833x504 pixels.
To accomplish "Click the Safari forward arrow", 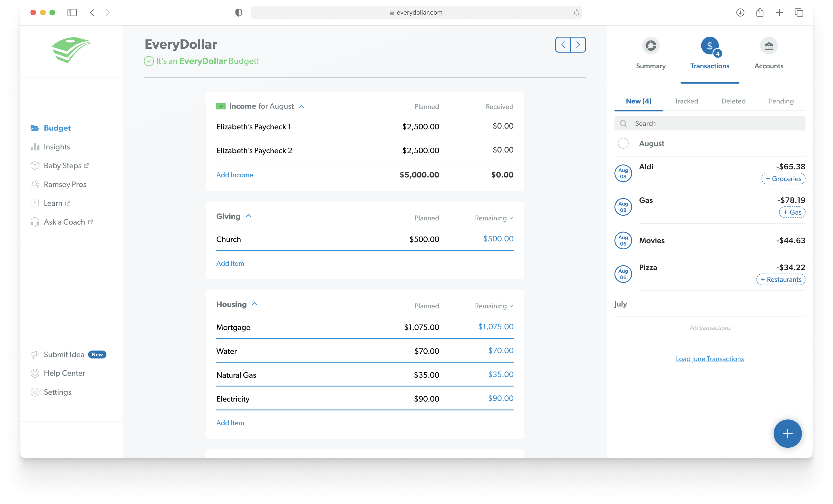I will coord(108,12).
